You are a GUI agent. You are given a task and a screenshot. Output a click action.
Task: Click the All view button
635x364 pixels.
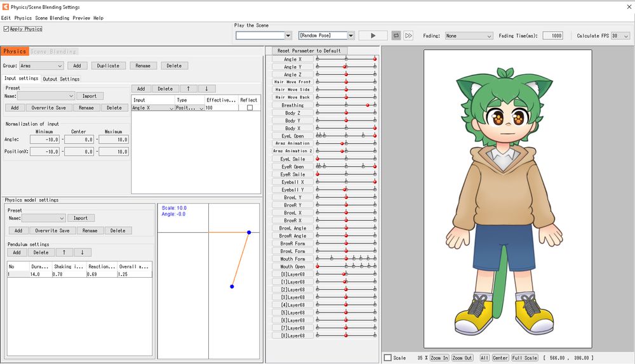click(x=485, y=358)
